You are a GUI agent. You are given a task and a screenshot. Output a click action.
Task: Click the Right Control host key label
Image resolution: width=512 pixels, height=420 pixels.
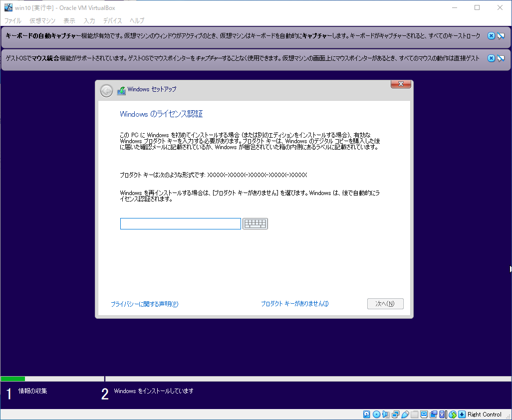484,415
